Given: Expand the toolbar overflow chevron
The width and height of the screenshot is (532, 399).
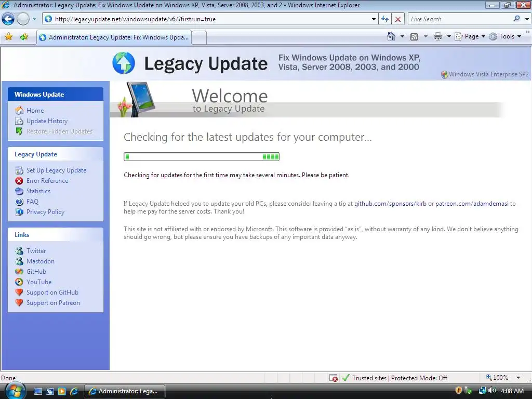Looking at the screenshot, I should (x=528, y=32).
